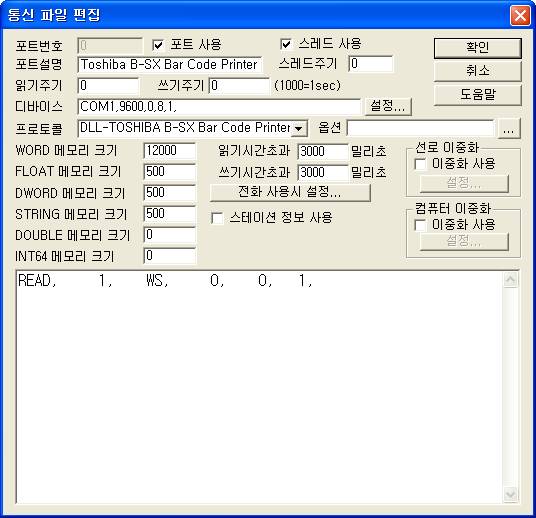
Task: Enable 컴퓨터 이중화 사용 checkbox
Action: coord(420,225)
